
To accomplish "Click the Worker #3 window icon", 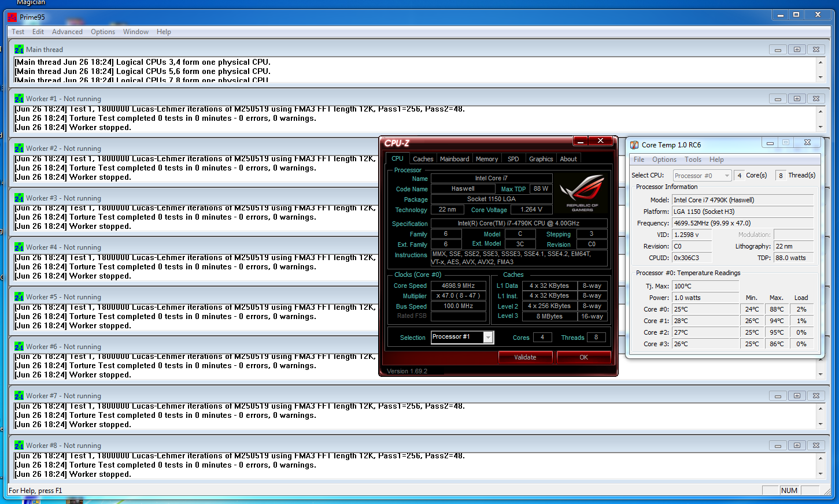I will click(x=19, y=198).
